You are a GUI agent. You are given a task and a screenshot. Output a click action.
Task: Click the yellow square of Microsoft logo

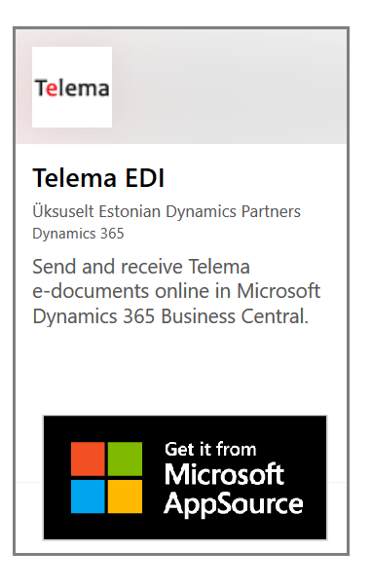pyautogui.click(x=125, y=496)
